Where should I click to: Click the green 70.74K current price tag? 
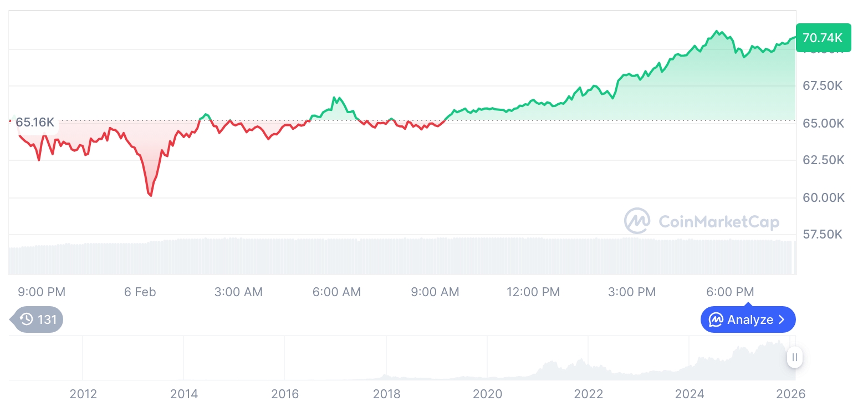[x=823, y=38]
